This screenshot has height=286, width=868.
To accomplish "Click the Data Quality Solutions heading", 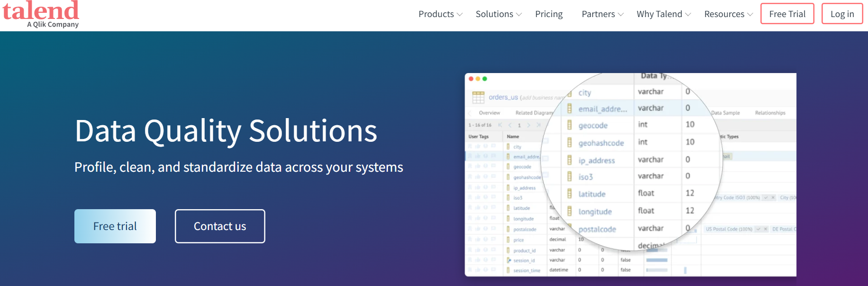I will coord(226,131).
